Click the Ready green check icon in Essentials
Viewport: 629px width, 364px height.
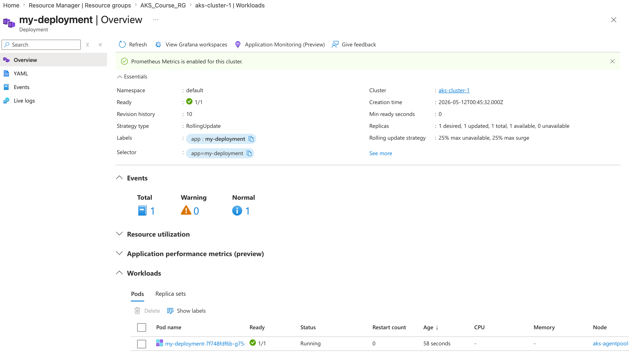coord(190,102)
